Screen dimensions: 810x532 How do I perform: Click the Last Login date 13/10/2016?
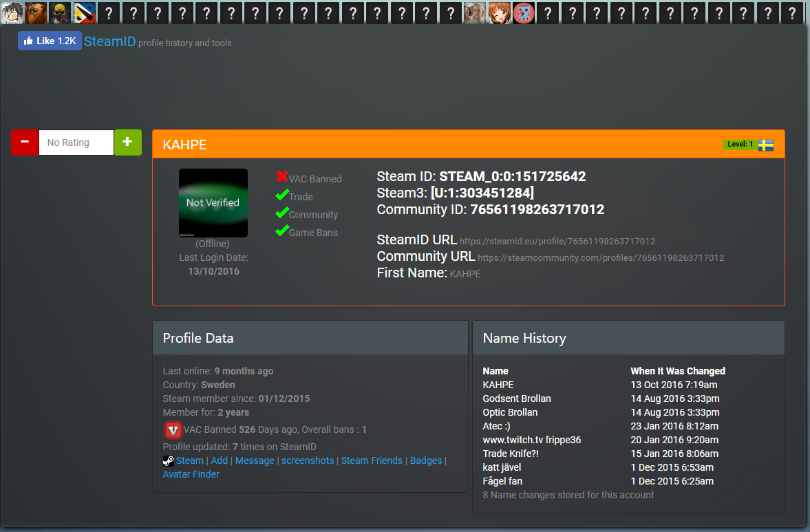point(214,271)
